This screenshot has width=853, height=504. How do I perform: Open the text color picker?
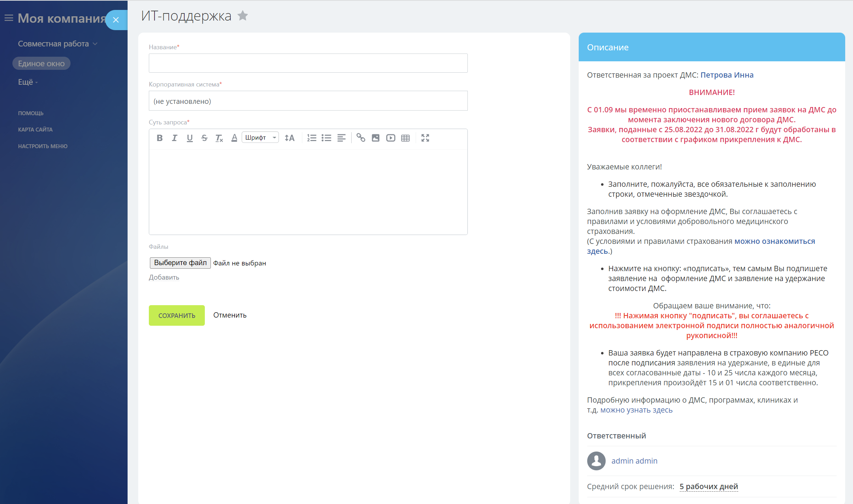click(234, 138)
